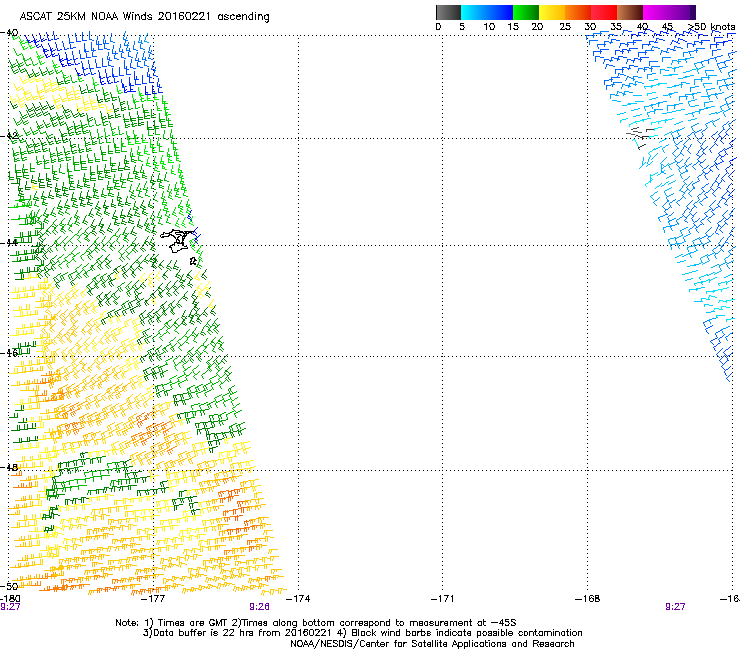740x650 pixels.
Task: Click the "-48" latitude axis label
Action: click(x=9, y=468)
